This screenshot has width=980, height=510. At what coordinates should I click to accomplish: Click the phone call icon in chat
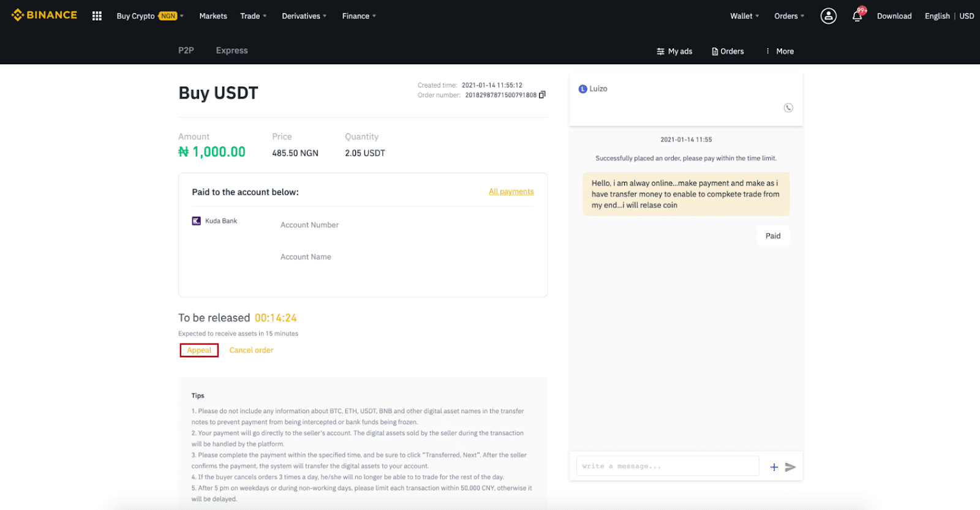788,108
